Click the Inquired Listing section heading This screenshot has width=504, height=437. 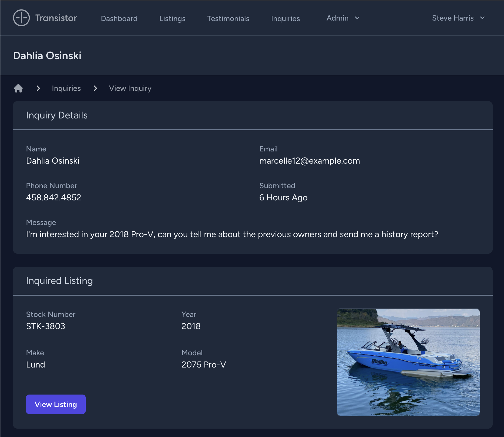(59, 281)
